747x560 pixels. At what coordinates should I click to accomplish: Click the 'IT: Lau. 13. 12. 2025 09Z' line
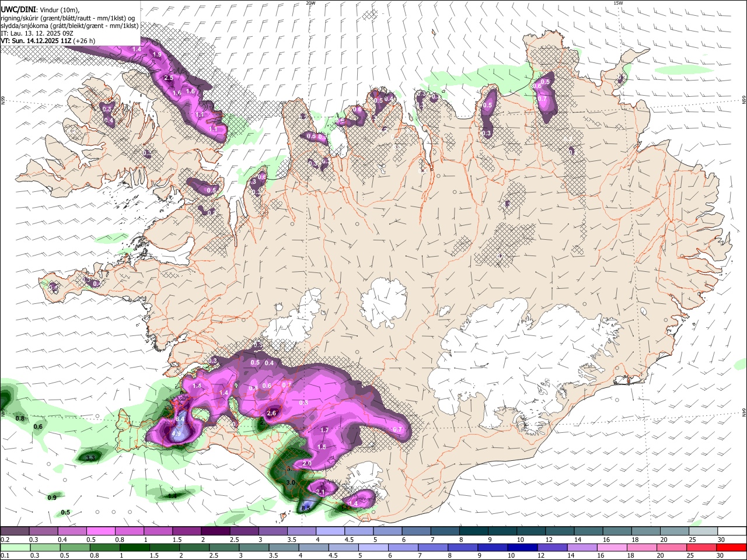37,34
